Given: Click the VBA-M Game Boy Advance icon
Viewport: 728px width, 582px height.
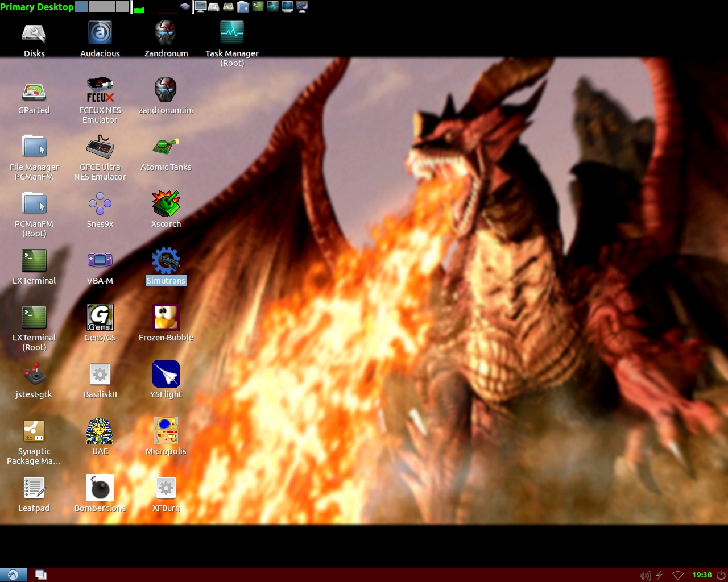Looking at the screenshot, I should pos(100,261).
